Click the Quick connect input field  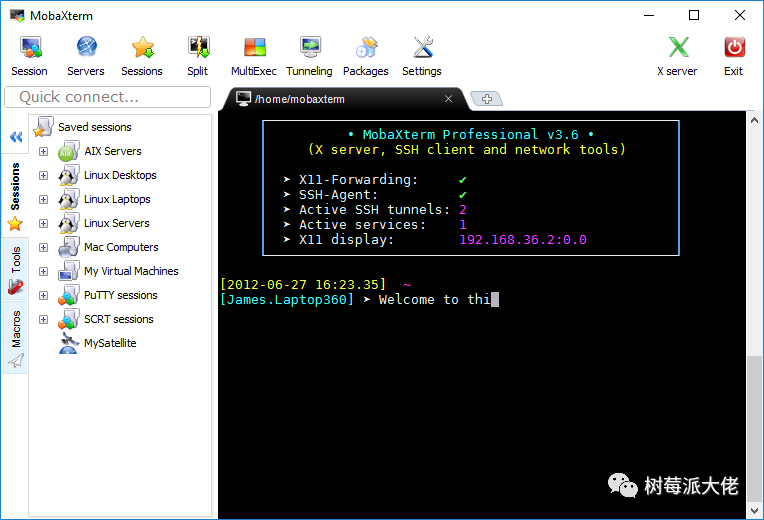click(x=108, y=97)
